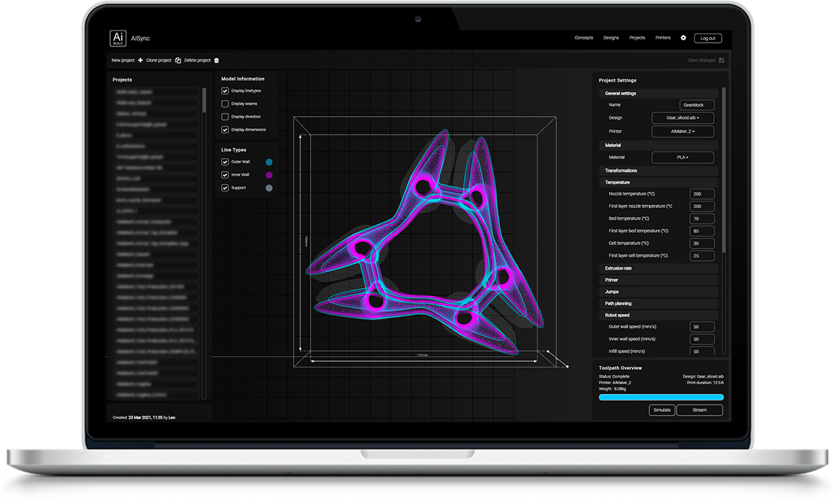Viewport: 835px width, 504px height.
Task: Enable the Display seams checkbox
Action: (225, 104)
